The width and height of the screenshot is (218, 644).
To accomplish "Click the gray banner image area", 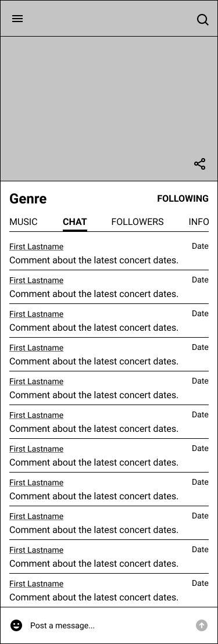I will [x=109, y=109].
